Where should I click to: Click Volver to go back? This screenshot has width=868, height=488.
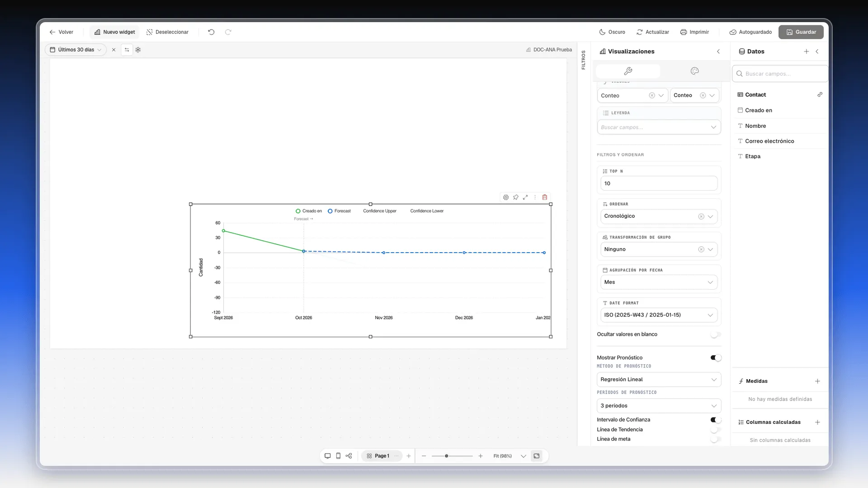click(x=61, y=32)
